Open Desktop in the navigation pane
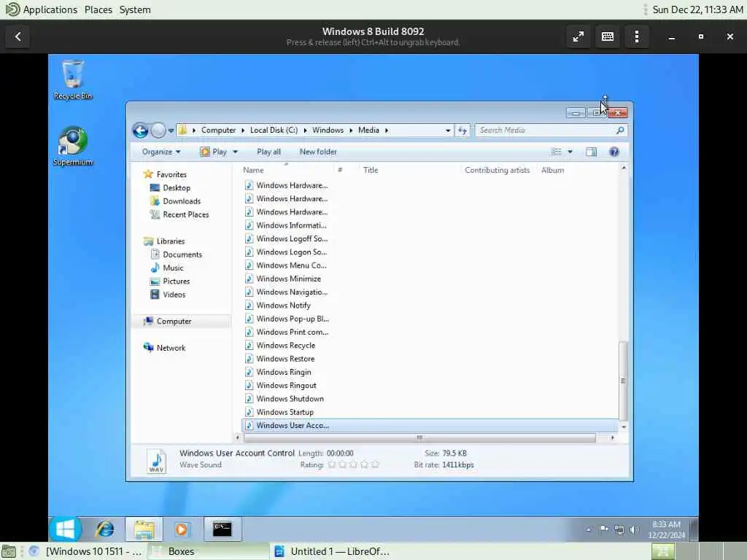Image resolution: width=747 pixels, height=560 pixels. [x=177, y=187]
